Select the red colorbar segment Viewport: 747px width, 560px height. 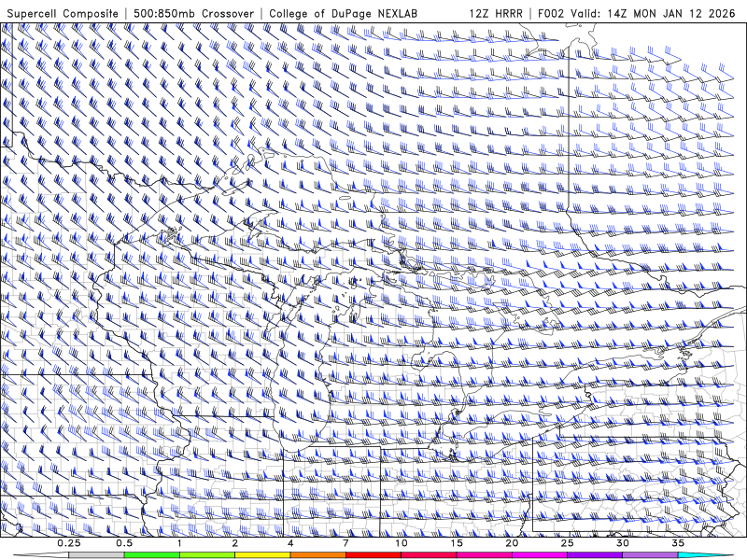[x=373, y=555]
